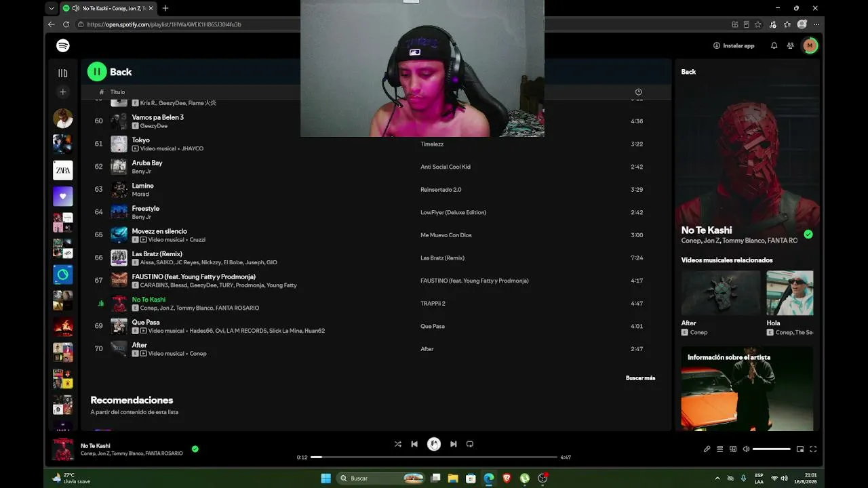Pause playlist with green header button
Viewport: 868px width, 488px height.
pyautogui.click(x=97, y=71)
